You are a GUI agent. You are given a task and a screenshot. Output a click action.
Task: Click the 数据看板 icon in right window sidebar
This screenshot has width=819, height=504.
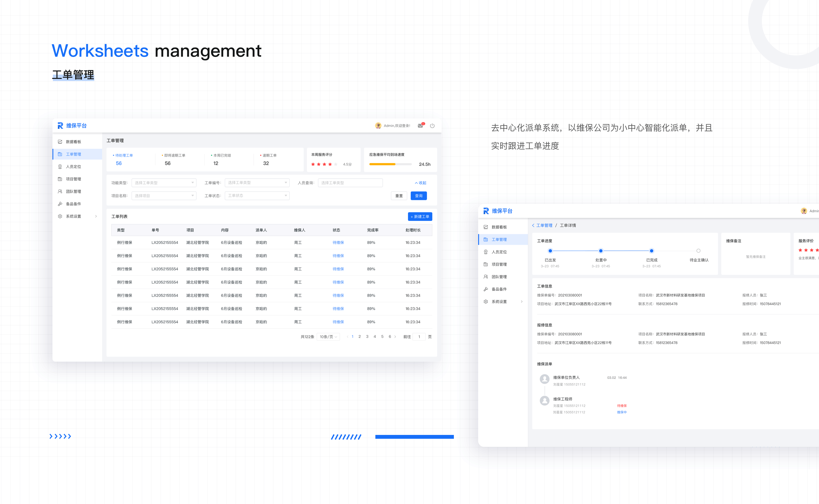pos(485,227)
